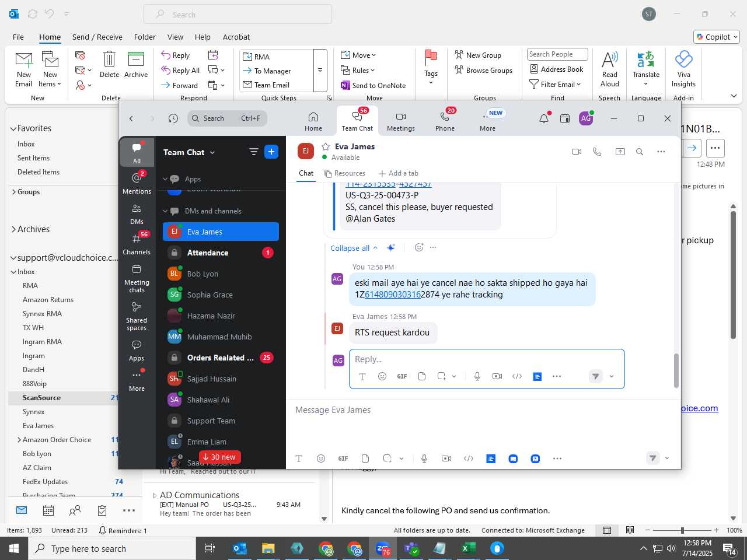Viewport: 747px width, 560px height.
Task: Click the thread Reply input field
Action: point(487,359)
